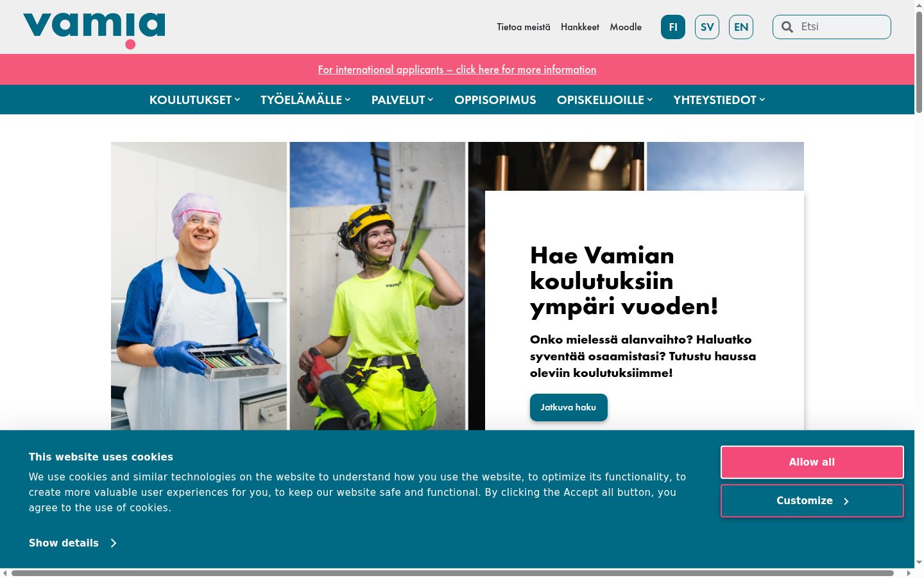Expand the Opiskelijoille menu
Screen dimensions: 924x578
(604, 100)
